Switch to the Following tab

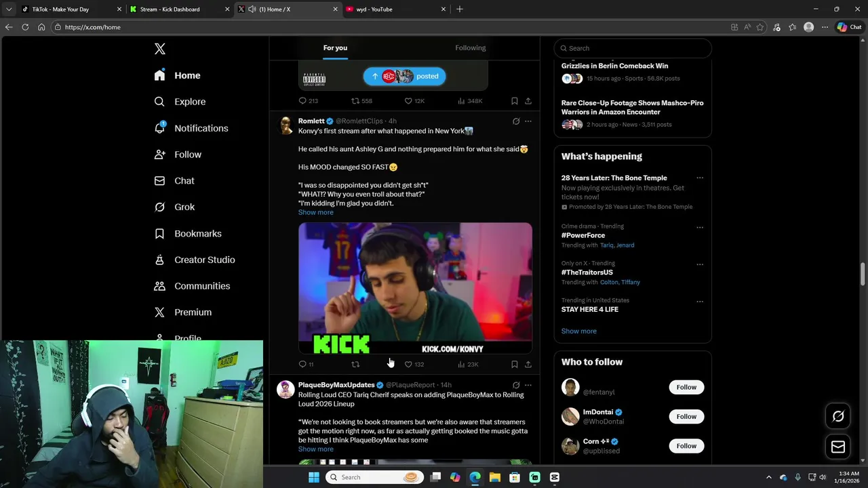(x=470, y=48)
